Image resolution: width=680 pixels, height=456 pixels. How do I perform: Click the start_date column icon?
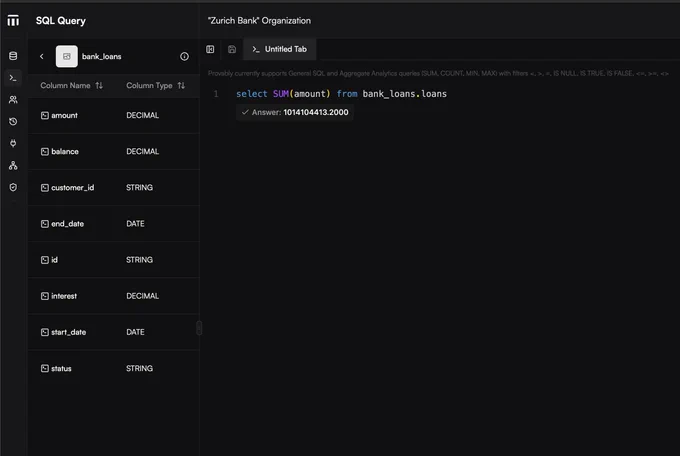click(x=45, y=332)
